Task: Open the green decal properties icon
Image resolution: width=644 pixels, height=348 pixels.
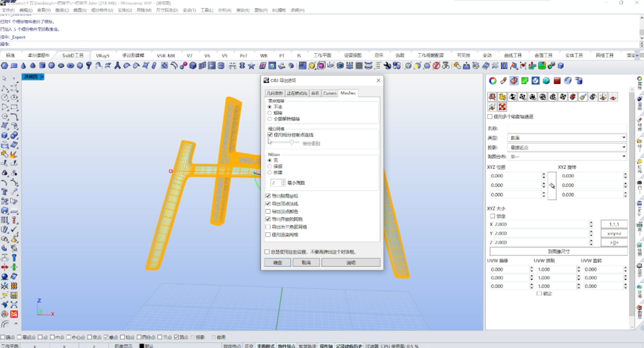Action: [x=525, y=81]
